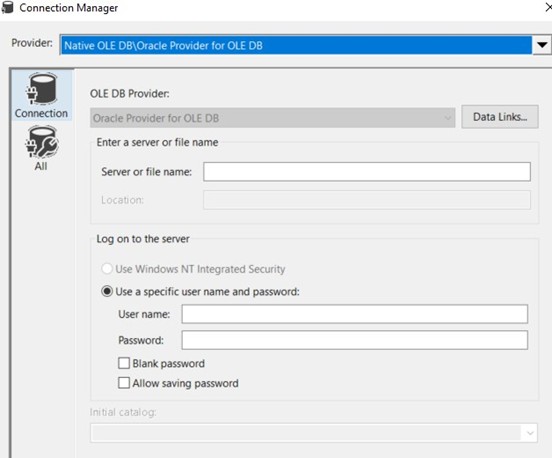552x458 pixels.
Task: Click into the User name field
Action: click(x=355, y=314)
